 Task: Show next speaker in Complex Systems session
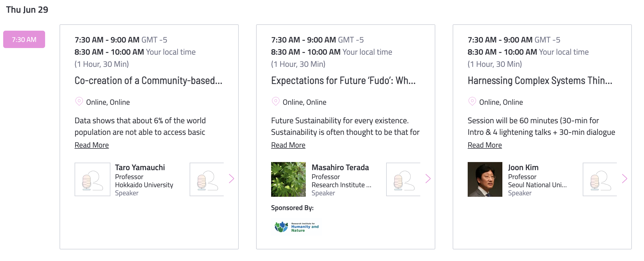pyautogui.click(x=625, y=179)
